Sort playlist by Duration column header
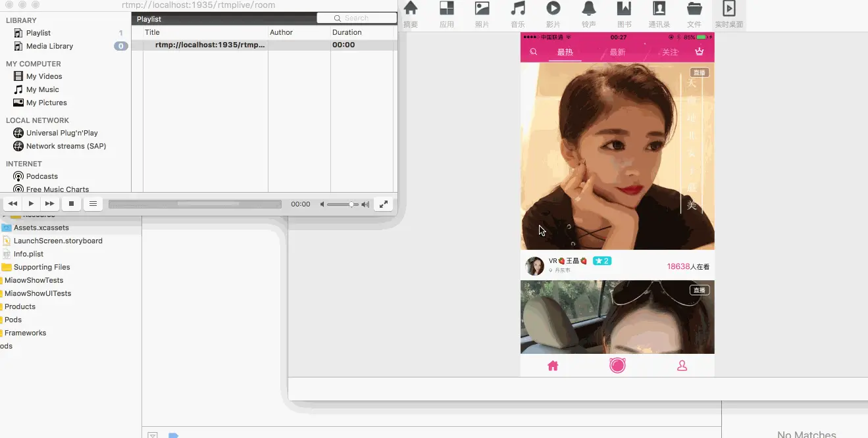868x438 pixels. [x=361, y=32]
